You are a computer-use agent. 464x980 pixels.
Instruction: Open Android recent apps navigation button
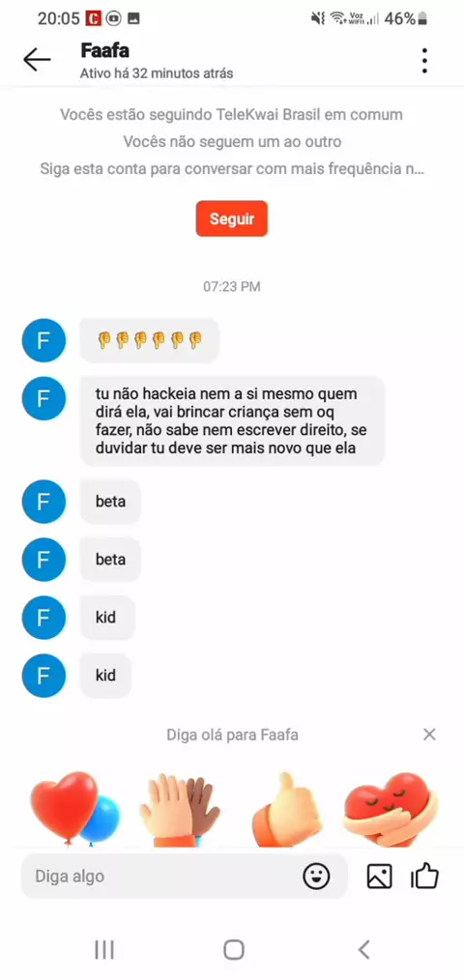103,950
